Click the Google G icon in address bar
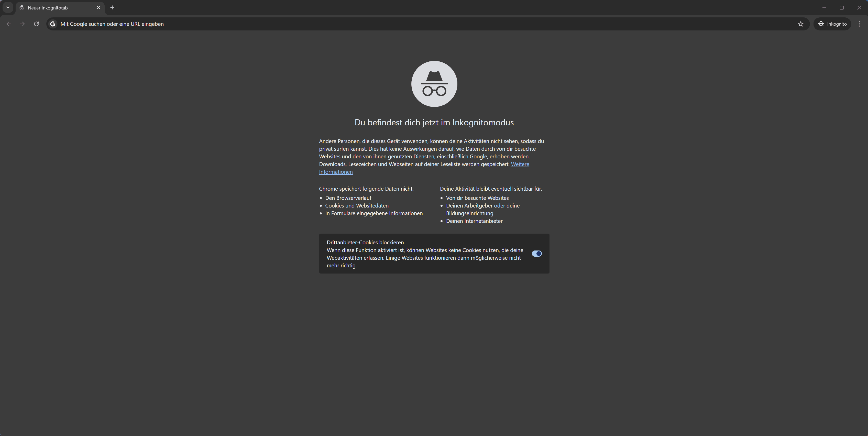Viewport: 868px width, 436px height. (x=53, y=24)
